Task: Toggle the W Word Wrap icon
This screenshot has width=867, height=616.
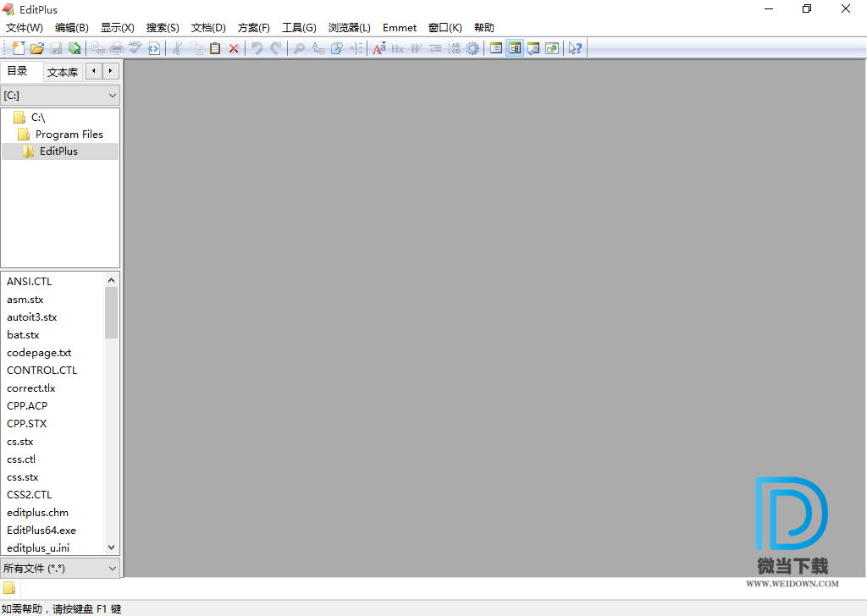Action: (x=417, y=48)
